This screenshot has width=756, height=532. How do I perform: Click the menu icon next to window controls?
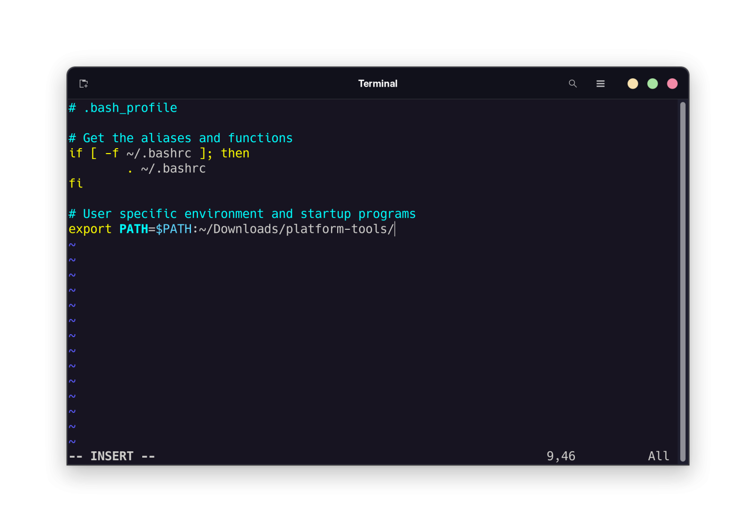click(600, 84)
